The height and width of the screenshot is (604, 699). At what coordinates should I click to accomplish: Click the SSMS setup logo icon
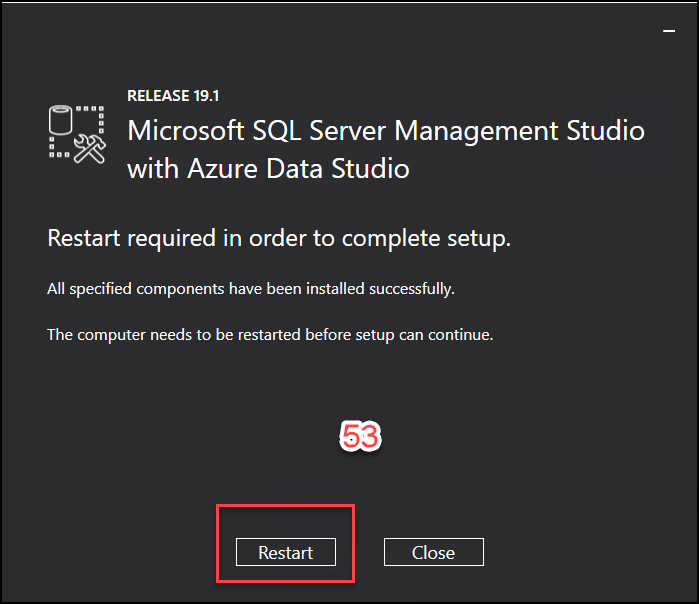pyautogui.click(x=77, y=134)
